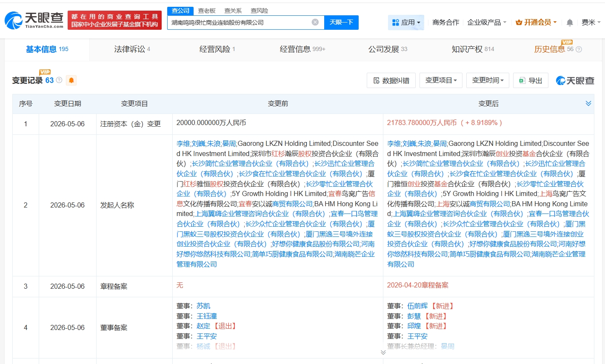
Task: Click the 2026-04-20章程备案 text in row 3
Action: [x=418, y=285]
